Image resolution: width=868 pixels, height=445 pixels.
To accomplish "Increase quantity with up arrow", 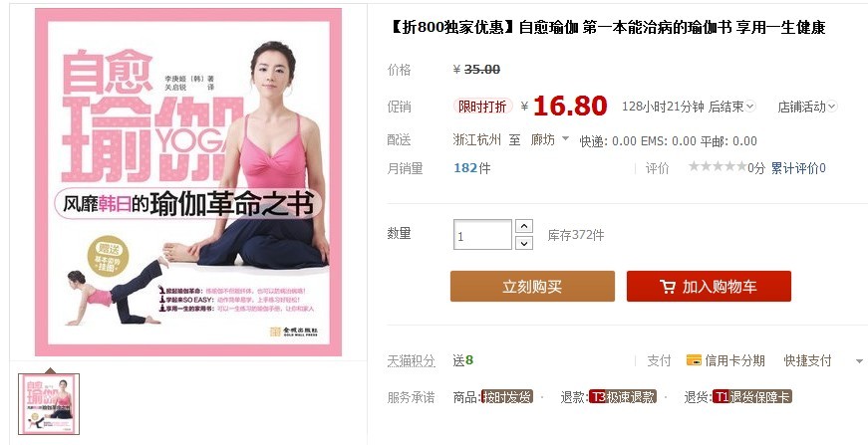I will (523, 226).
